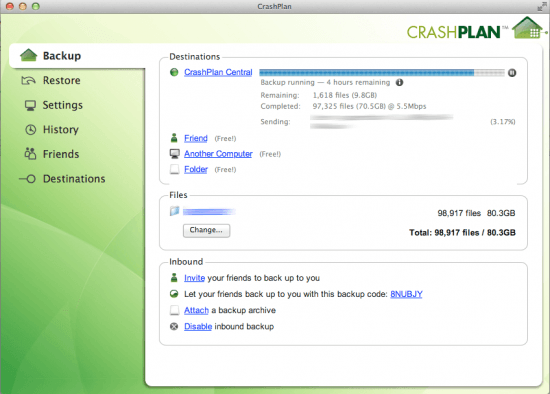Click the person icon beside Invite
Image resolution: width=550 pixels, height=394 pixels.
[174, 278]
